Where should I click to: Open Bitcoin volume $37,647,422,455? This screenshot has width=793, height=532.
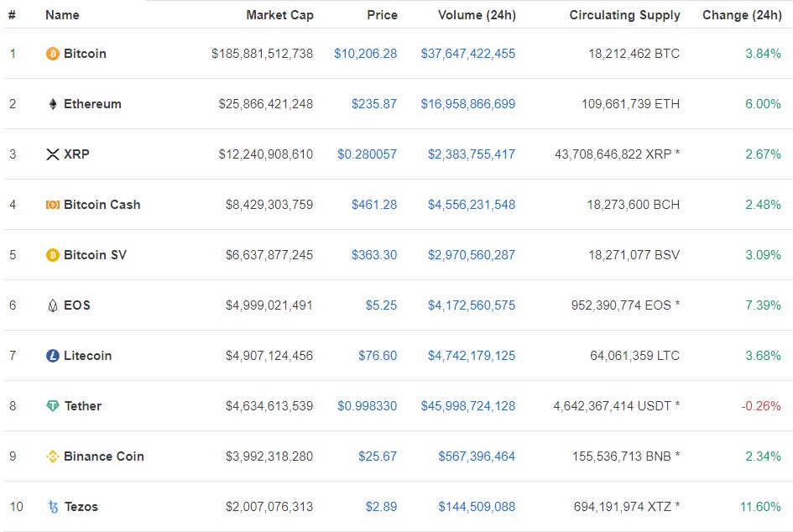click(x=468, y=54)
